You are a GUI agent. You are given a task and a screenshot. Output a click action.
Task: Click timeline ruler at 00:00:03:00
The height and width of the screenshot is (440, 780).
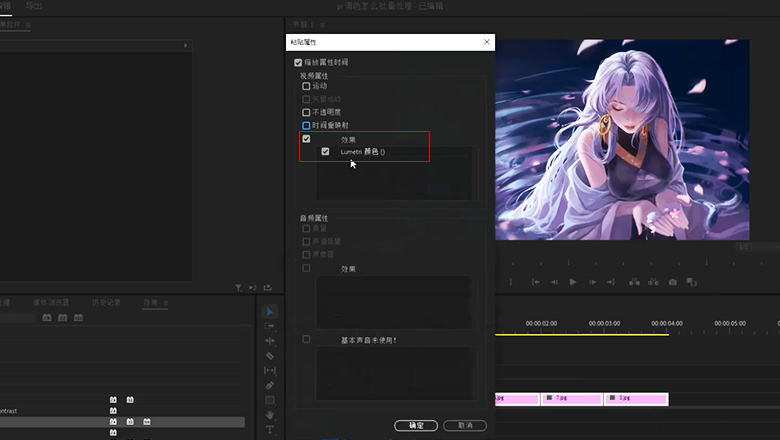(604, 323)
